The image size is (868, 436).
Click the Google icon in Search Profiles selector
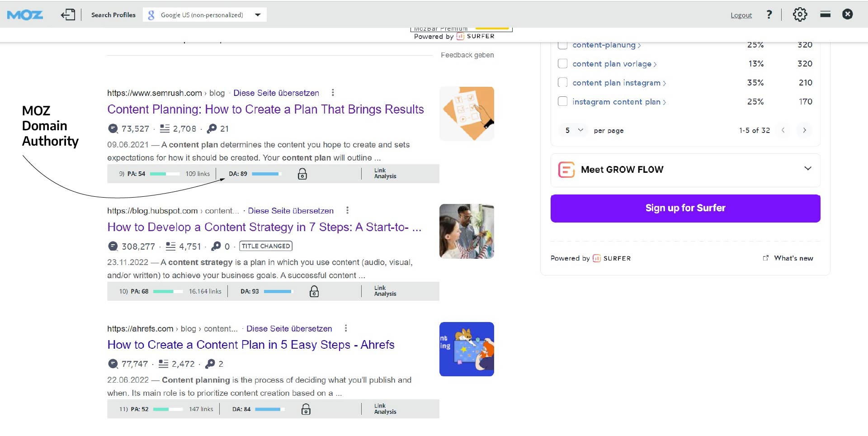click(x=151, y=15)
